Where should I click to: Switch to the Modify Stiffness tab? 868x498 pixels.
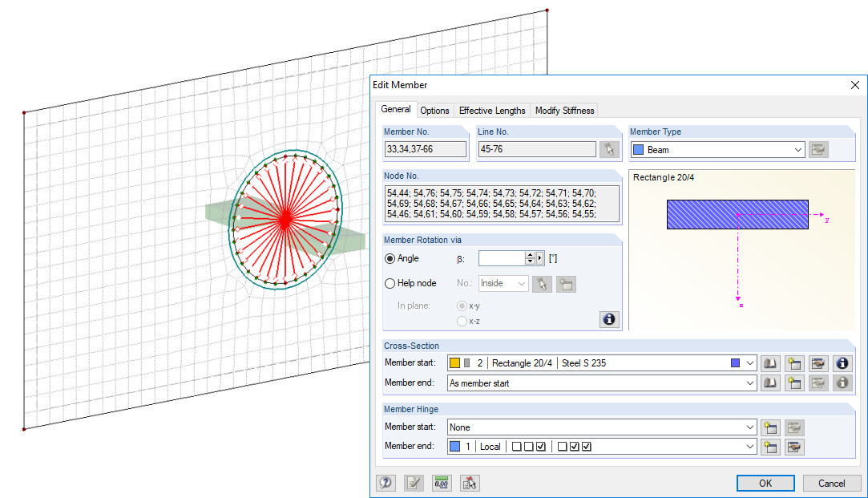565,111
